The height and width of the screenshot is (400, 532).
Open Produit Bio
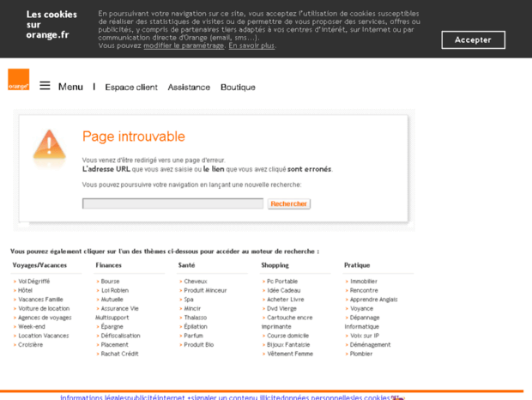click(x=199, y=345)
